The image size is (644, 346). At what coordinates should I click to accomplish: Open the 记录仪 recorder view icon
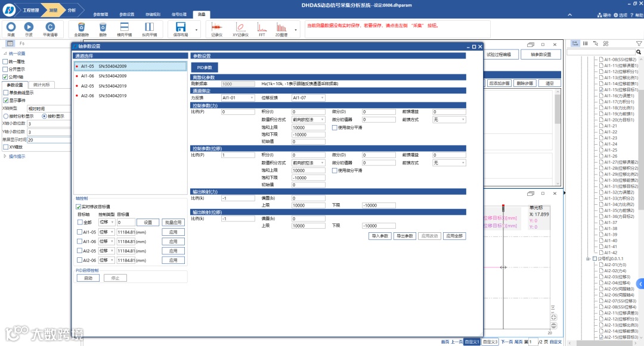coord(216,27)
